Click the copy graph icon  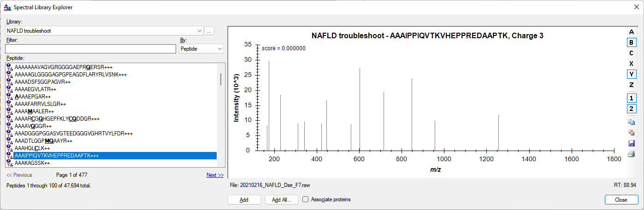631,122
